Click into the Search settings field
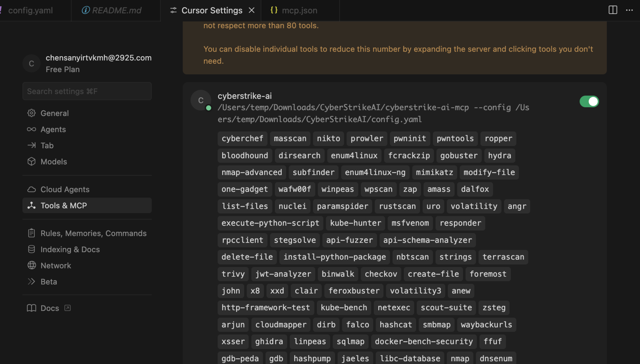The width and height of the screenshot is (640, 364). (x=87, y=91)
